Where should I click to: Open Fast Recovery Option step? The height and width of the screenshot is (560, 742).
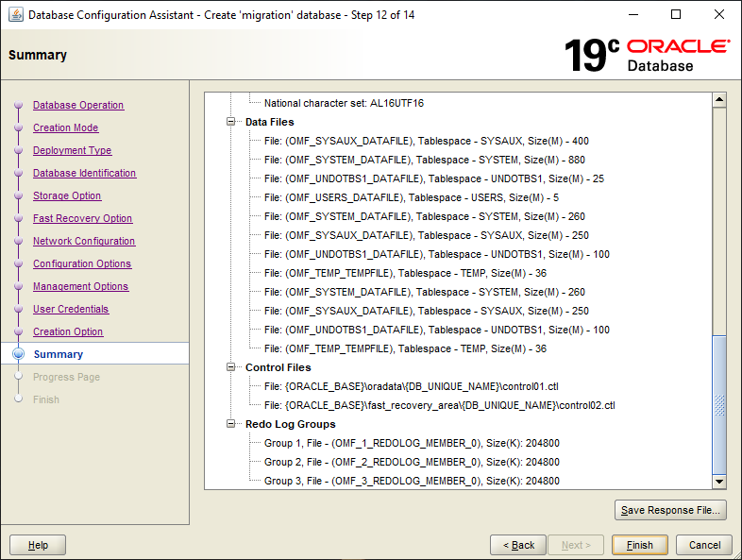pyautogui.click(x=82, y=218)
